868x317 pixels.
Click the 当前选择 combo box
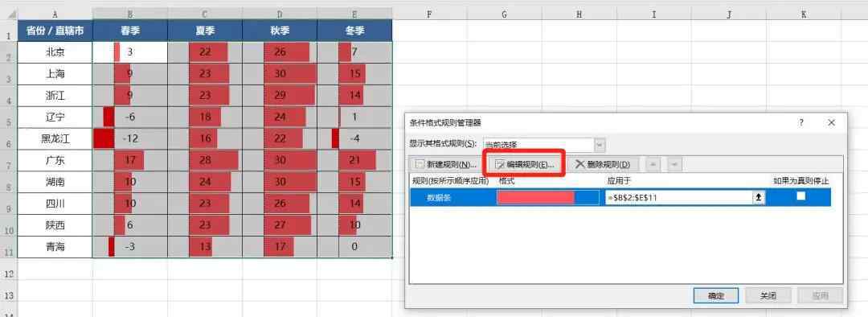pyautogui.click(x=544, y=145)
